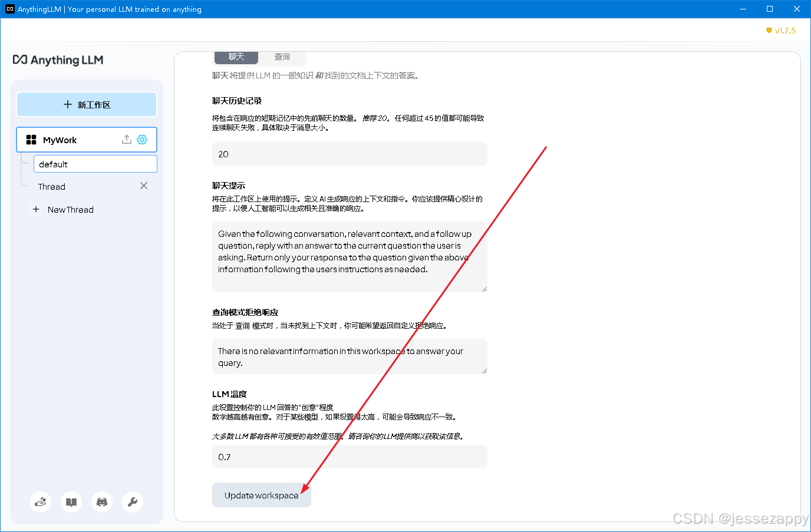Open the thread named Thread

point(52,186)
